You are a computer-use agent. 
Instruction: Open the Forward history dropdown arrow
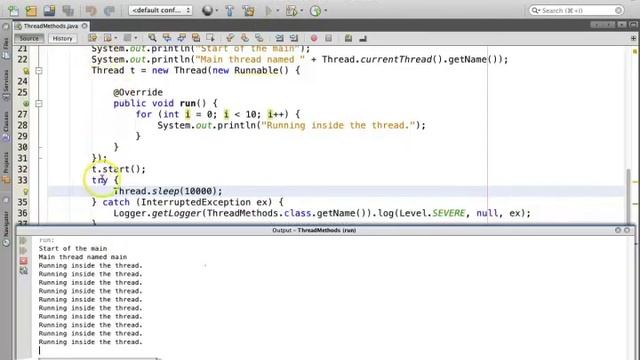pyautogui.click(x=136, y=38)
